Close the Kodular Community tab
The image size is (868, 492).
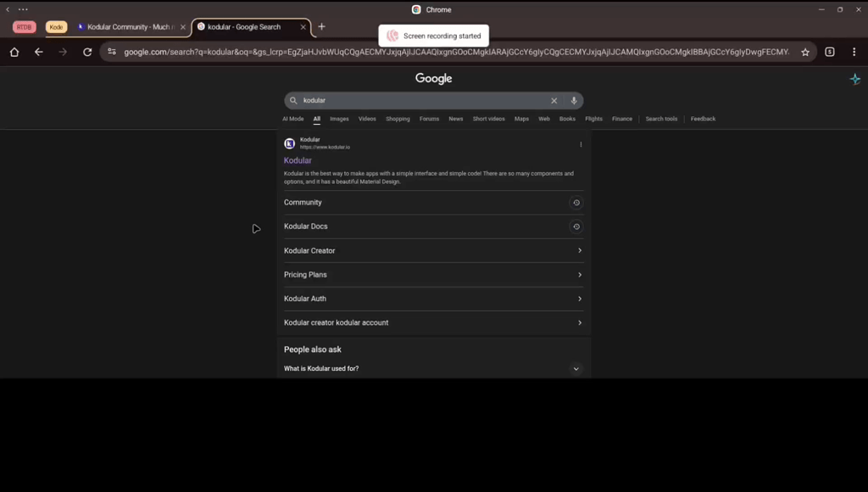pos(183,26)
